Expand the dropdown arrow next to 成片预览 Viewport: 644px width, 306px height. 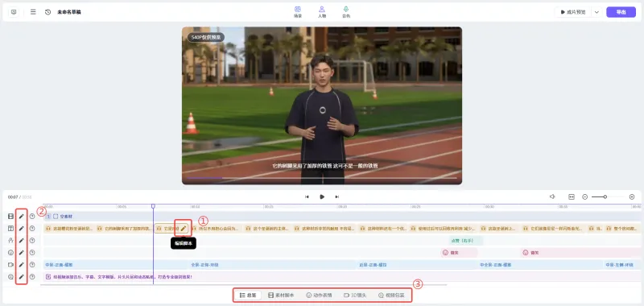point(597,12)
